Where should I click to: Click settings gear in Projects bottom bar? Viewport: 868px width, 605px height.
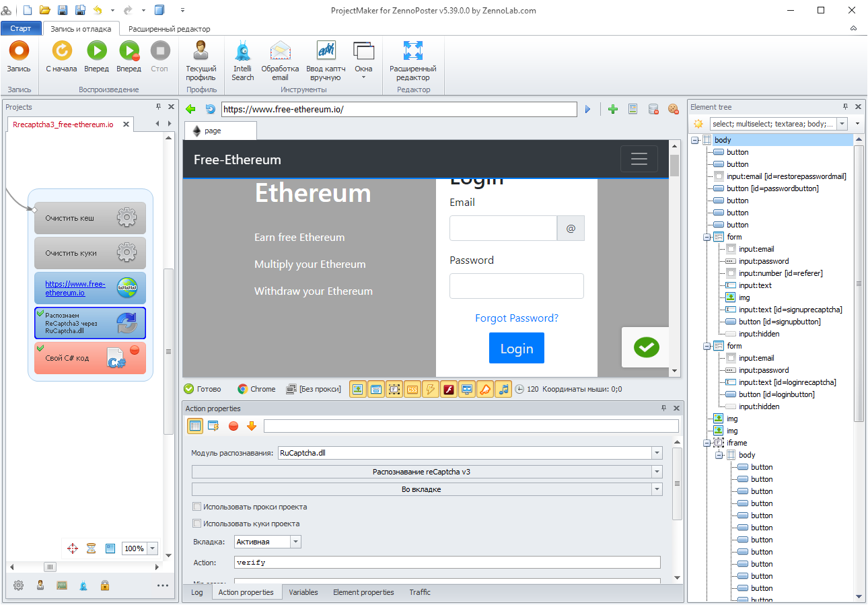19,585
